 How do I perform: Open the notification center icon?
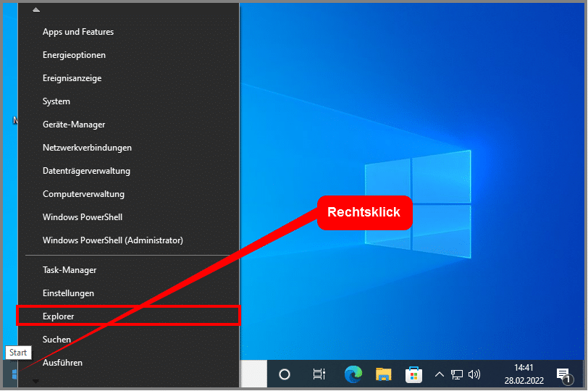click(563, 374)
